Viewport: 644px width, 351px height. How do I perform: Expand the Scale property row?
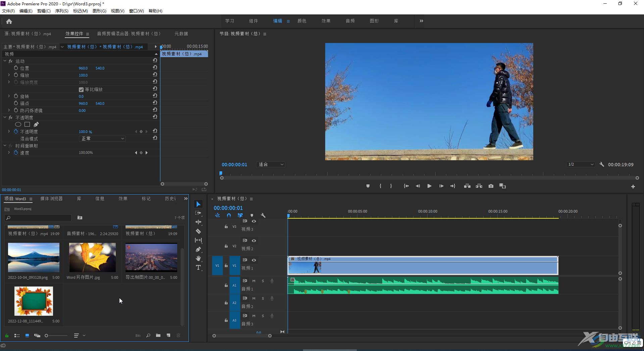(9, 75)
